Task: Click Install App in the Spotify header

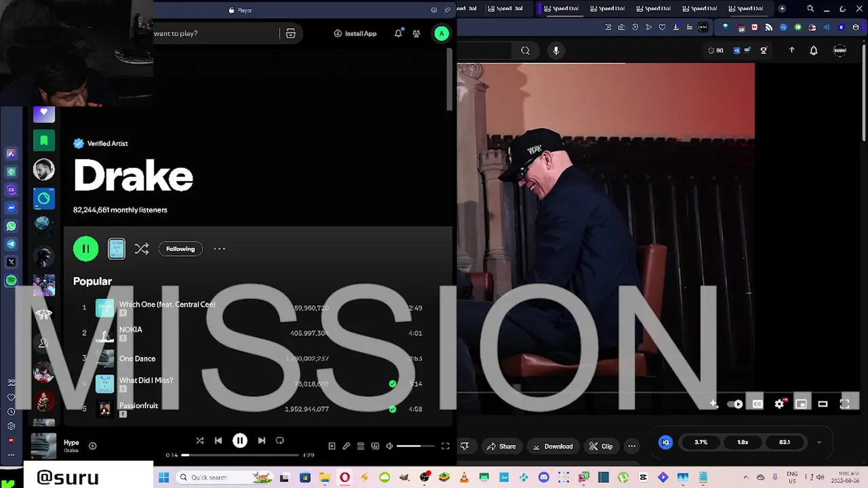Action: click(355, 33)
